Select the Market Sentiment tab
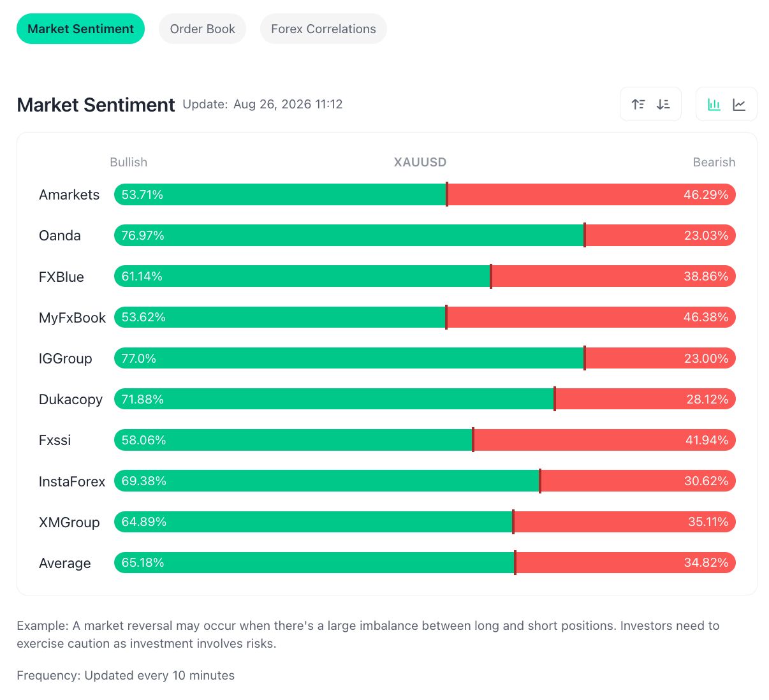769x700 pixels. pos(80,29)
